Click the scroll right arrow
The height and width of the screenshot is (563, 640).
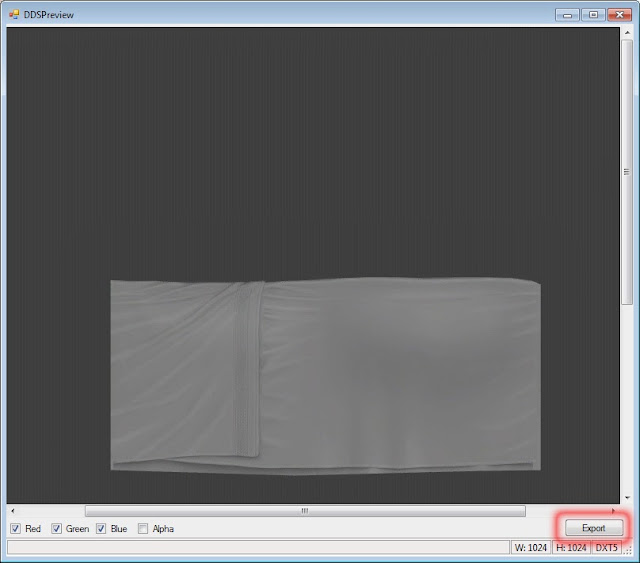(613, 511)
